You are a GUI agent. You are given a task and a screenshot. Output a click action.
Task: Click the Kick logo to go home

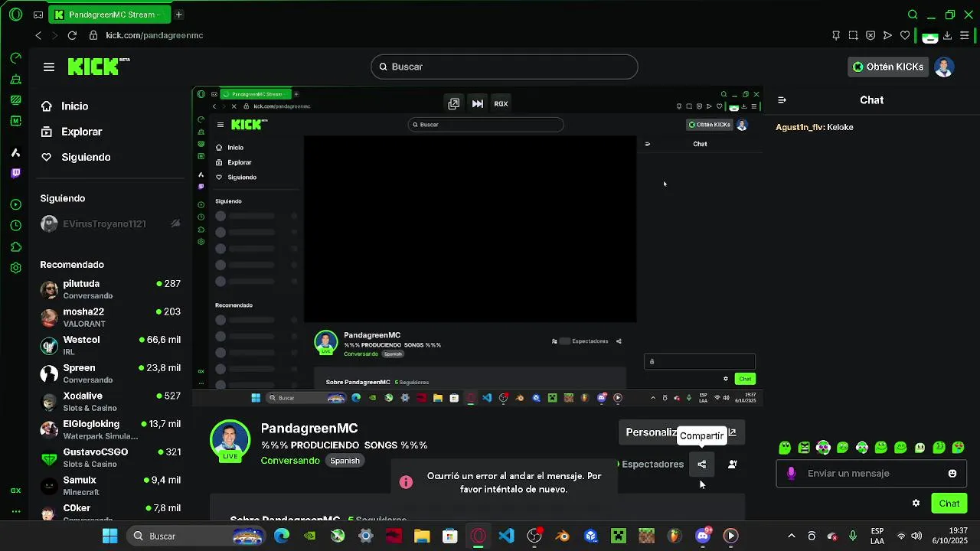(99, 67)
